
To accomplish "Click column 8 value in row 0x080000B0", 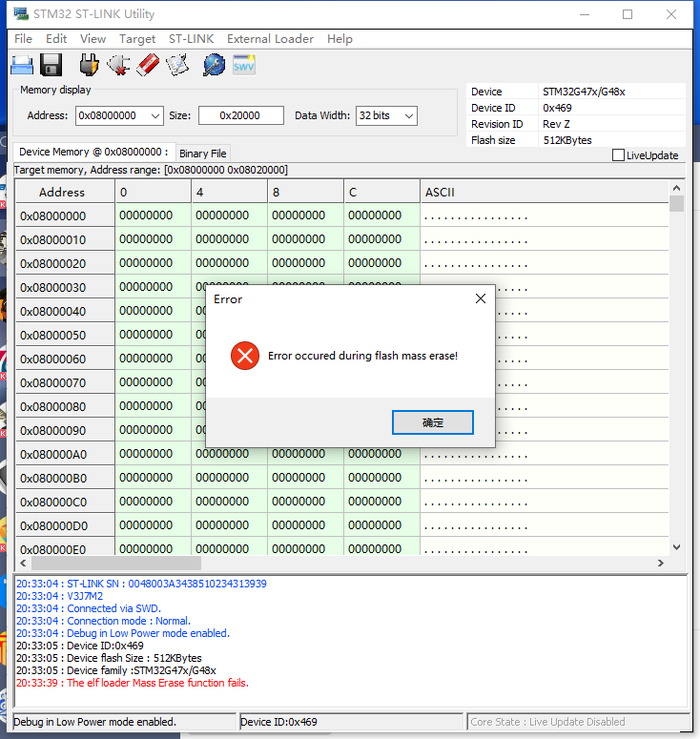I will (x=305, y=478).
